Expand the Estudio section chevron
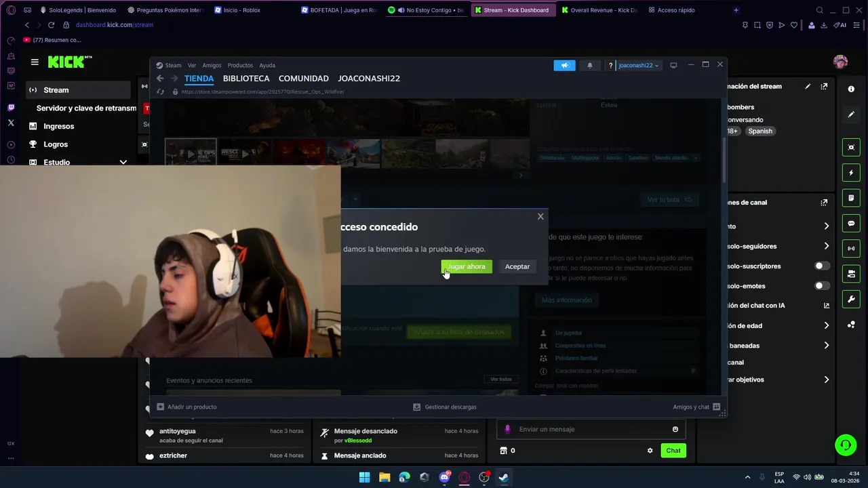This screenshot has height=488, width=868. [x=123, y=163]
